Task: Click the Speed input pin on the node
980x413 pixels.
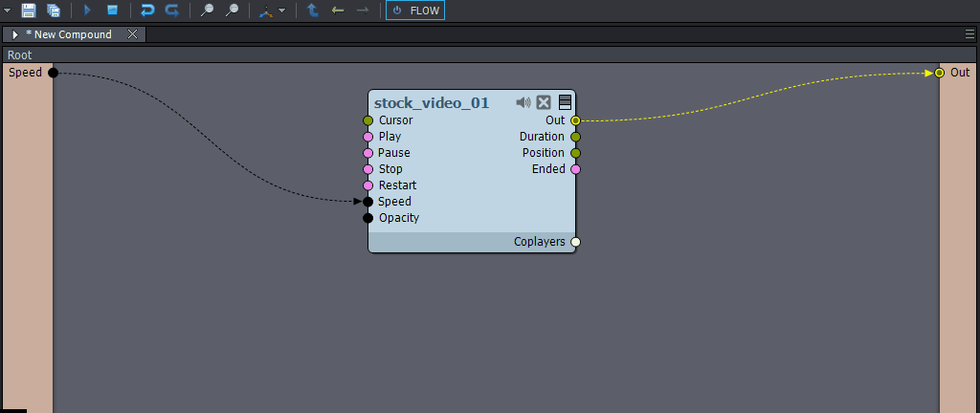Action: 368,202
